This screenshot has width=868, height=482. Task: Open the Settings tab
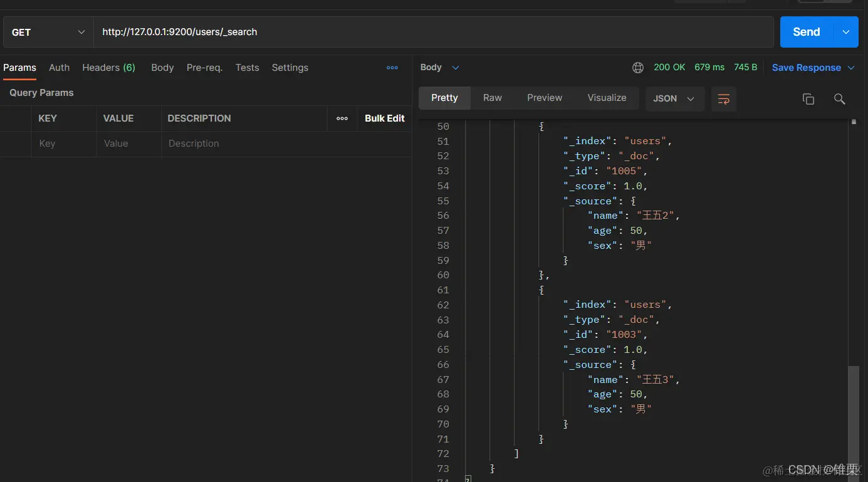[290, 68]
